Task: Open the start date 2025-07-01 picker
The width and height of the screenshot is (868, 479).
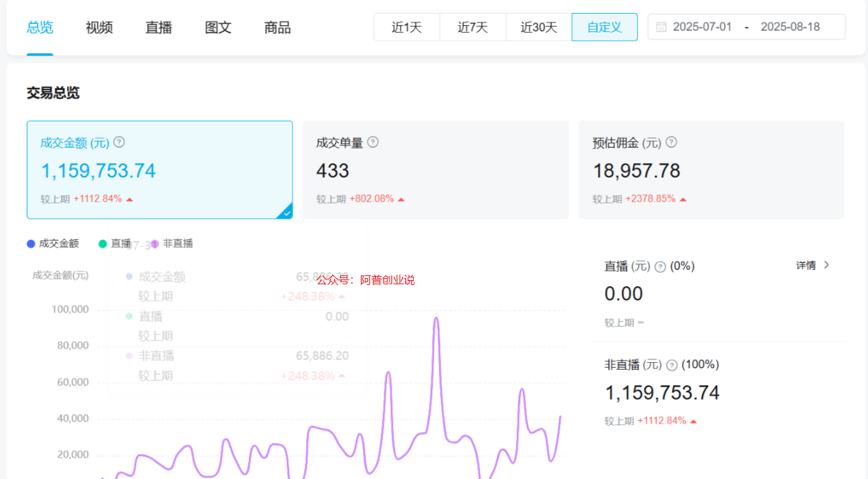Action: [702, 27]
